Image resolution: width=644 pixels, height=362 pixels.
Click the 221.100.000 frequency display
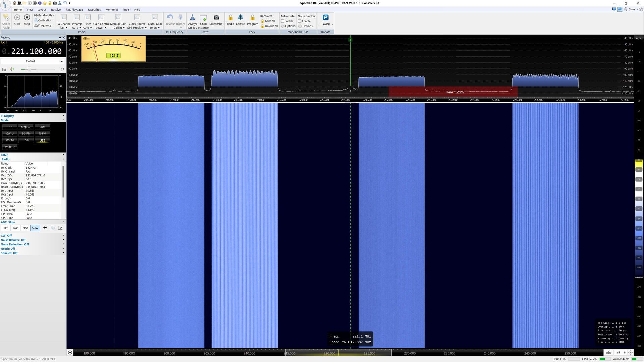click(x=36, y=51)
